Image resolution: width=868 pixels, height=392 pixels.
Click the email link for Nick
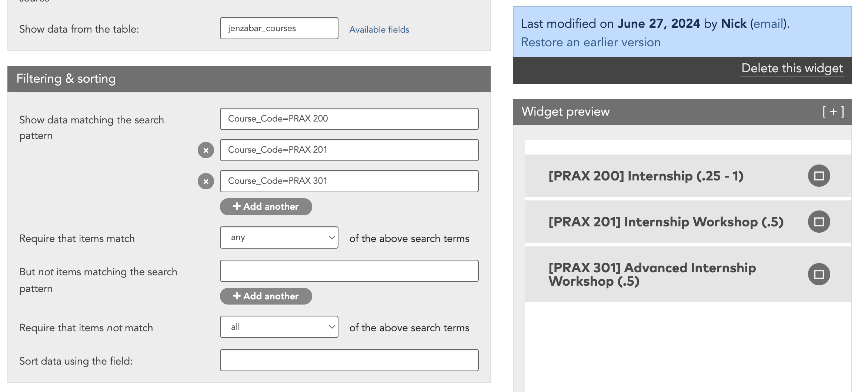point(769,24)
